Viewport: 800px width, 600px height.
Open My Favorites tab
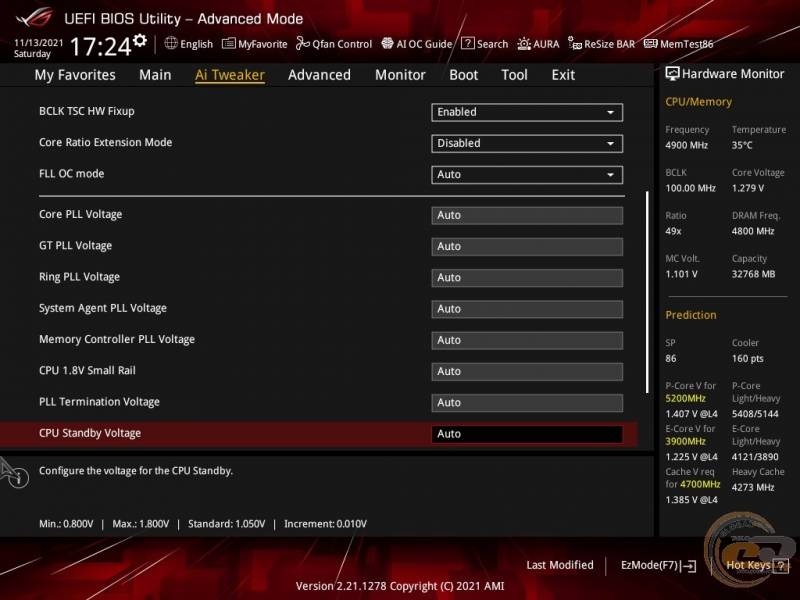point(75,75)
